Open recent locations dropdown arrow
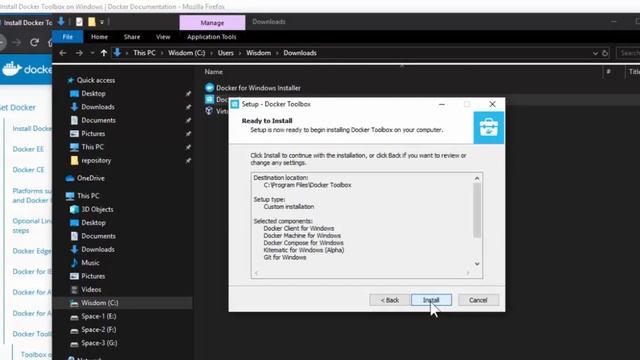The image size is (640, 360). pos(92,53)
